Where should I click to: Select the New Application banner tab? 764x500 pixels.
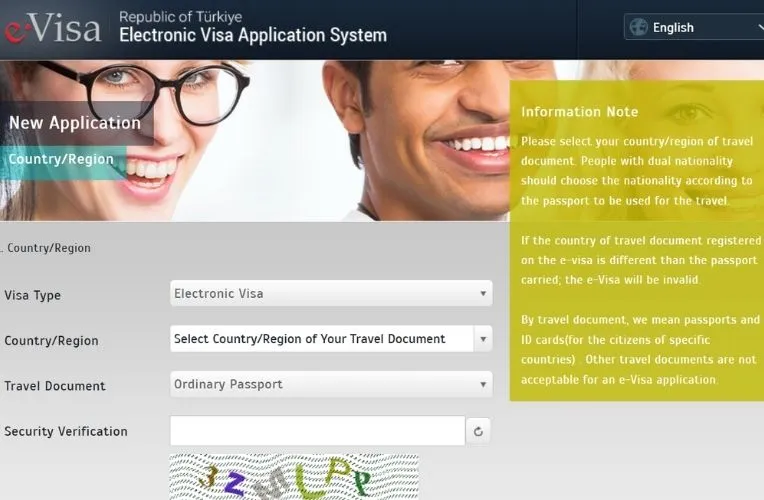pyautogui.click(x=75, y=123)
